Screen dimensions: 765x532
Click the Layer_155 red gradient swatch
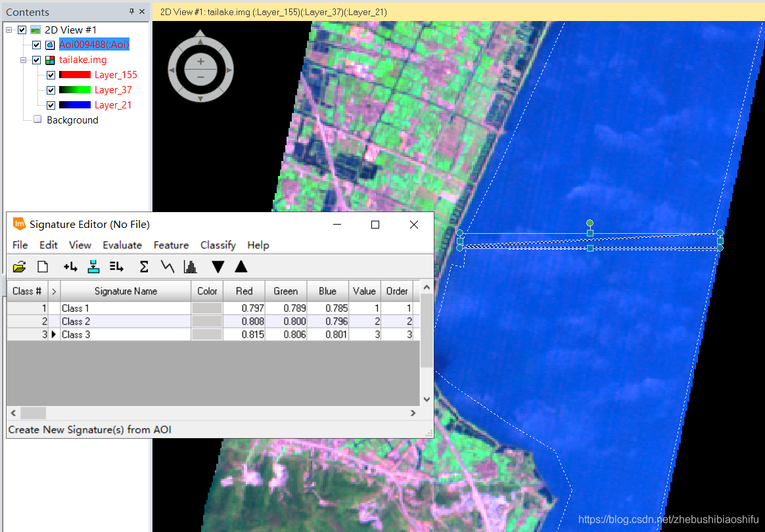pyautogui.click(x=75, y=75)
